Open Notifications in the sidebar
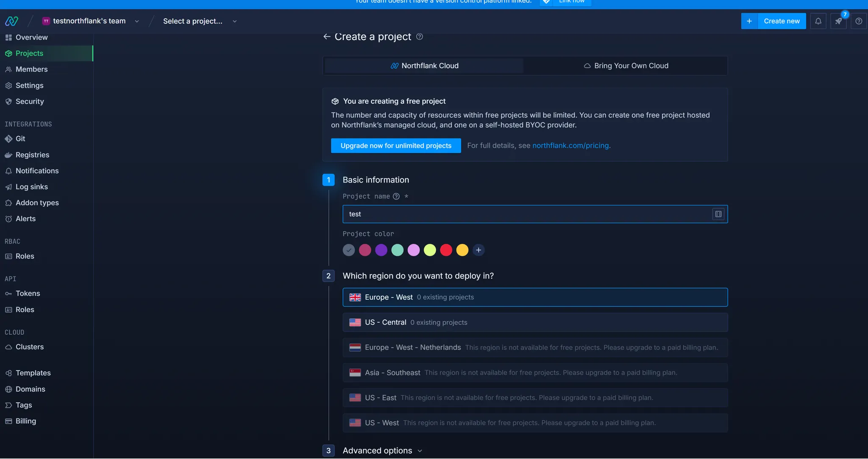 click(x=37, y=171)
